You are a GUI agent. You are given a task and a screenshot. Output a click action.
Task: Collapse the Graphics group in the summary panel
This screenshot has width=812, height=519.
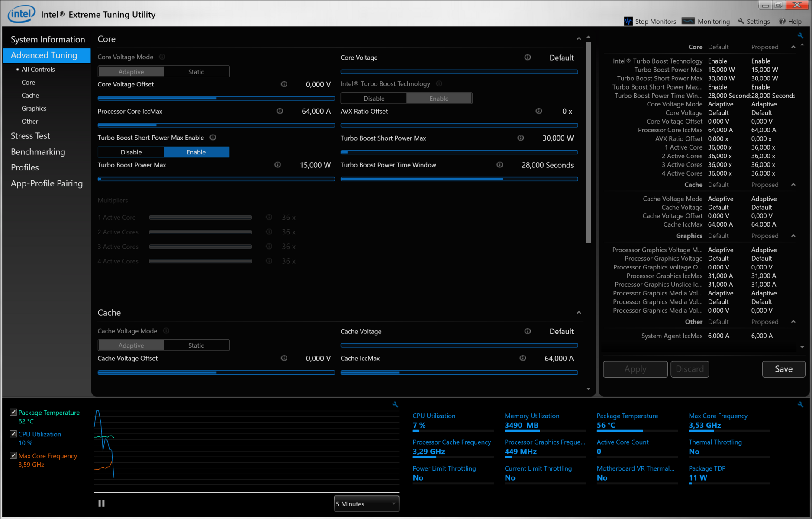click(x=793, y=236)
